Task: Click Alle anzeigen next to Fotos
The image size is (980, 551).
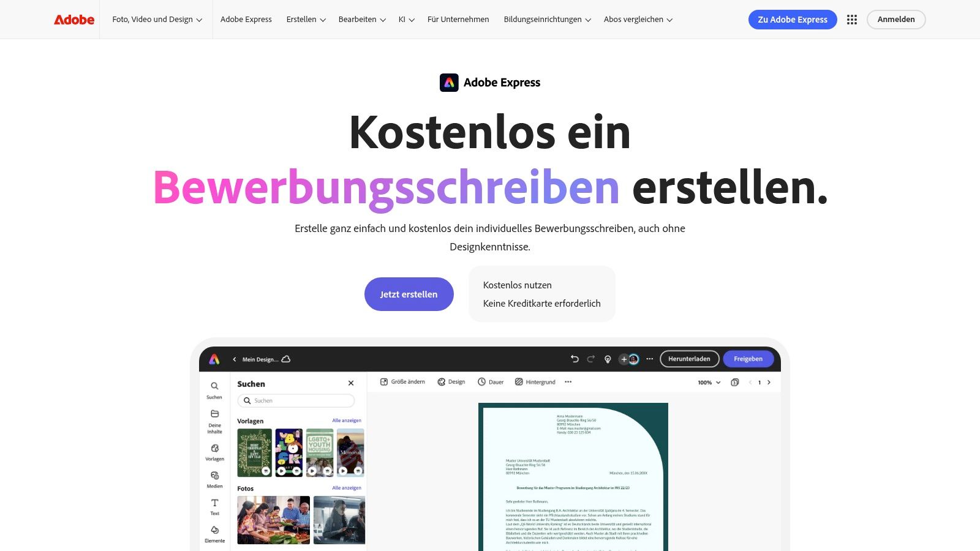Action: (348, 488)
